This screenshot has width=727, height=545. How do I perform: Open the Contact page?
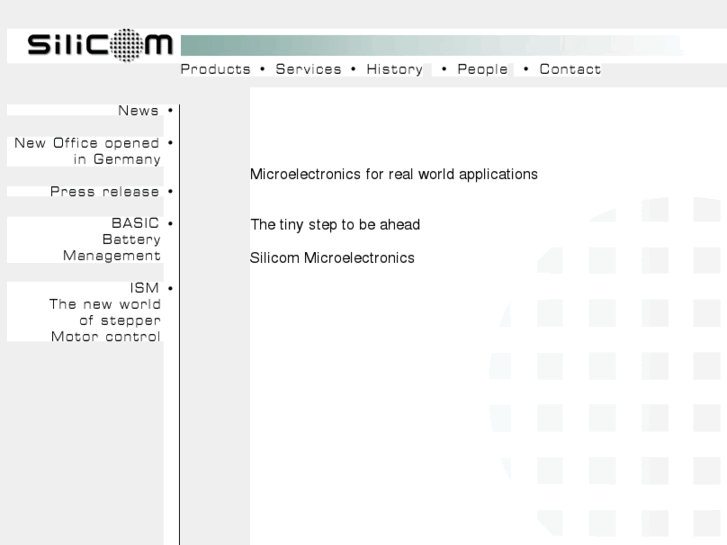[570, 70]
